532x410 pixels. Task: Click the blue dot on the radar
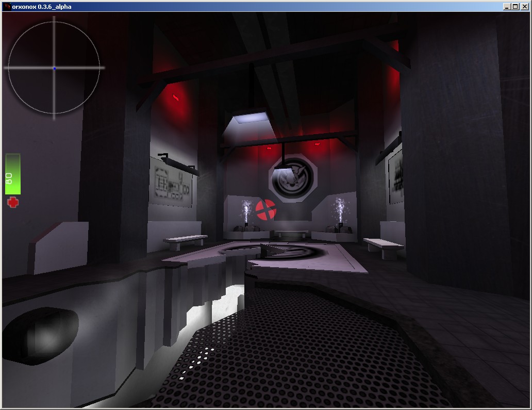(x=55, y=69)
